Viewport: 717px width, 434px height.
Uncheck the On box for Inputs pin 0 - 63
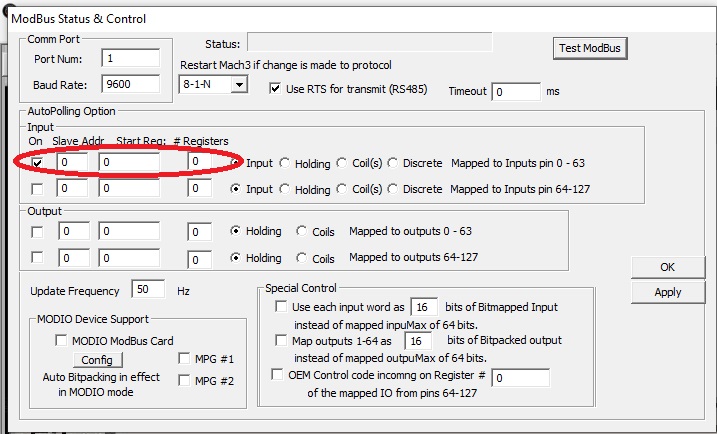tap(37, 162)
